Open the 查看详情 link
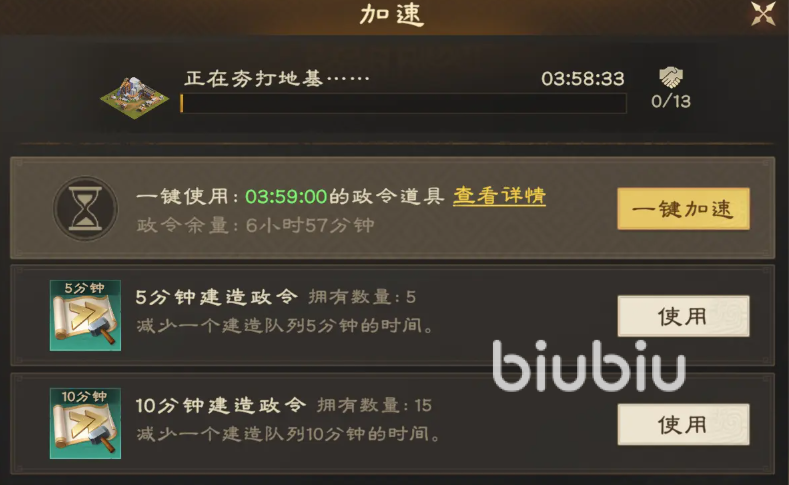This screenshot has height=485, width=789. (x=499, y=196)
